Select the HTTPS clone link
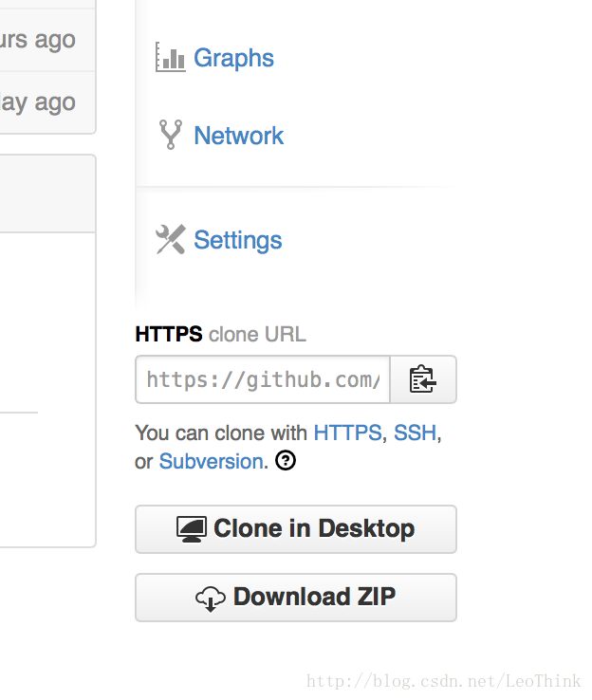This screenshot has width=592, height=700. click(x=347, y=433)
